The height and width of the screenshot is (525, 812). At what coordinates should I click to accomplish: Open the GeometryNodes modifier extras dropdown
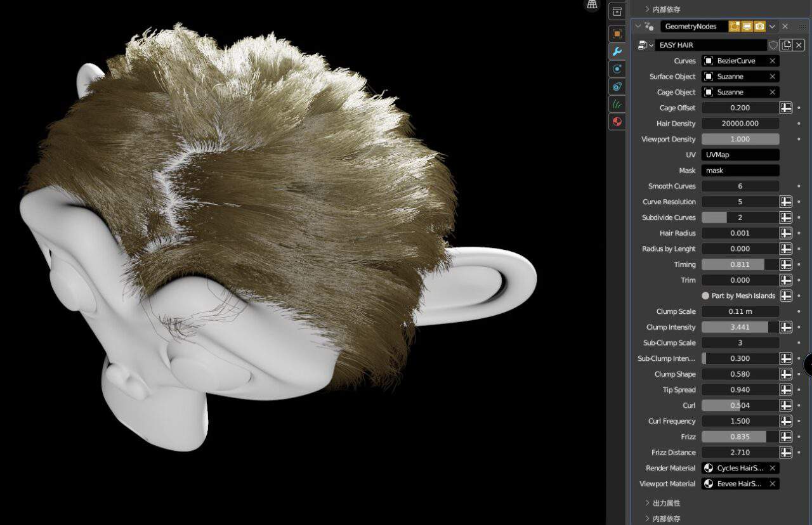pos(772,27)
